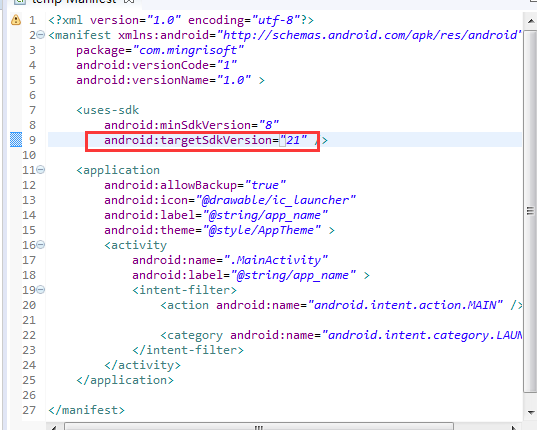The width and height of the screenshot is (537, 430).
Task: Click the xmlns:android schema URL value
Action: pyautogui.click(x=369, y=35)
